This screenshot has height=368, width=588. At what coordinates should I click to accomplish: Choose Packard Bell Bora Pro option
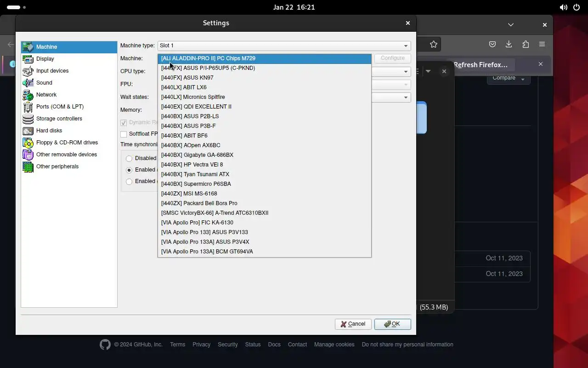(265, 203)
